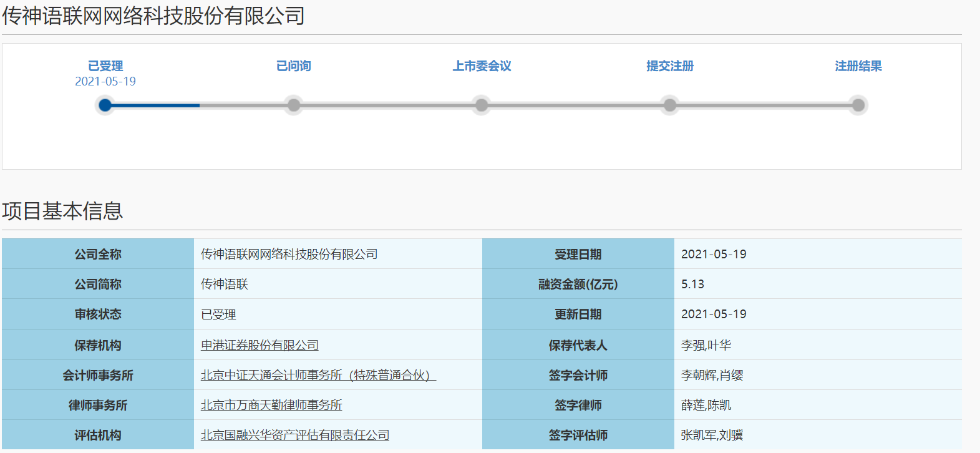Click the 项目基本信息 section heading
The width and height of the screenshot is (980, 453).
pyautogui.click(x=62, y=211)
